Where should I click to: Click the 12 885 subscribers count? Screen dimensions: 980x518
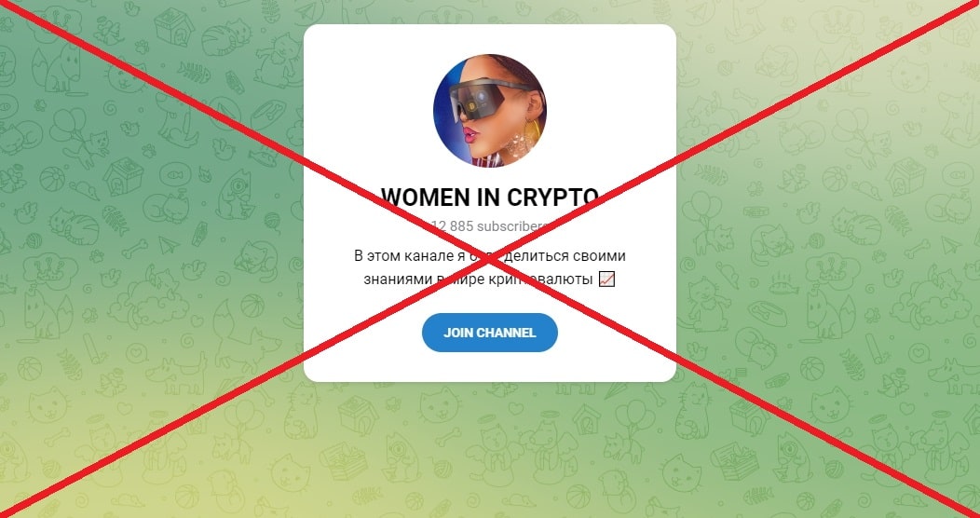pos(489,226)
